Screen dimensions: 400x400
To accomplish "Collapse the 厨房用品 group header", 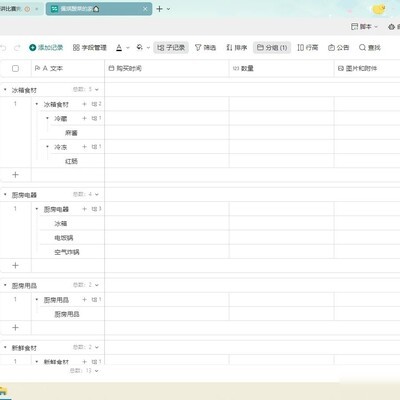I will 5,285.
